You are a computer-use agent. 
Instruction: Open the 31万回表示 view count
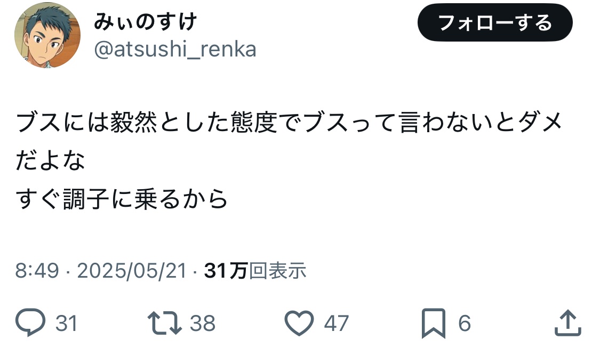tap(255, 271)
